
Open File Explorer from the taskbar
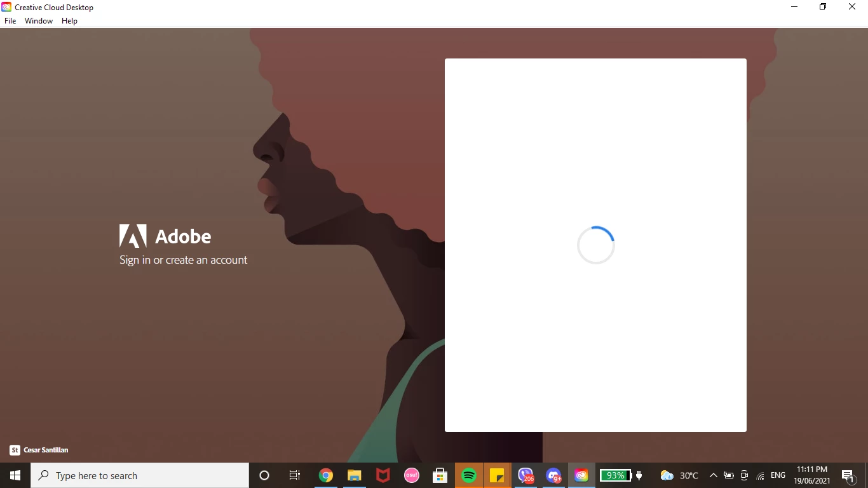click(354, 475)
